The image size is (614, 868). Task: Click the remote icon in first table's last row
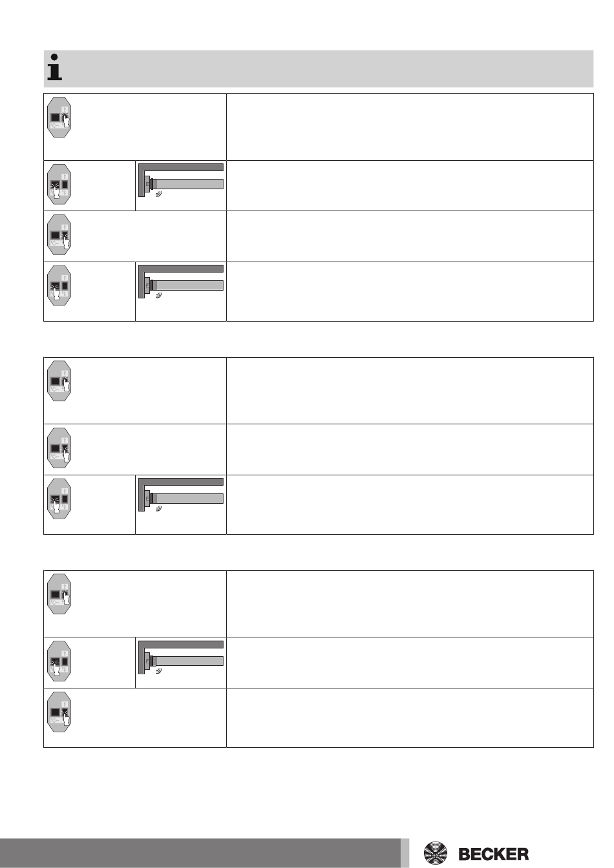tap(59, 285)
